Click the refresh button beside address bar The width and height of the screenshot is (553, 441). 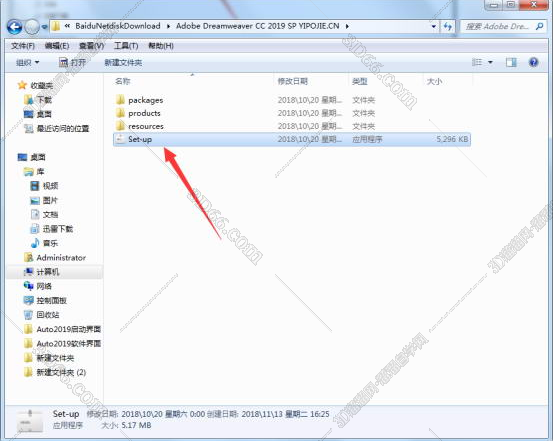[448, 26]
